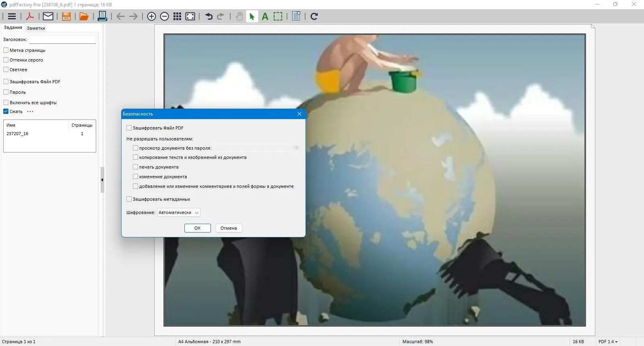Collapse the left panel with the arrow handle
The width and height of the screenshot is (644, 346).
click(102, 180)
